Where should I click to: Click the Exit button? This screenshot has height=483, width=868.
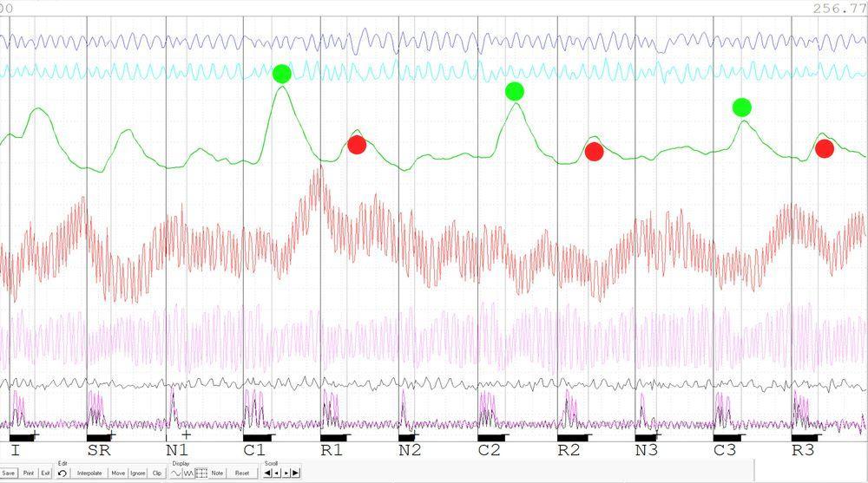coord(45,473)
